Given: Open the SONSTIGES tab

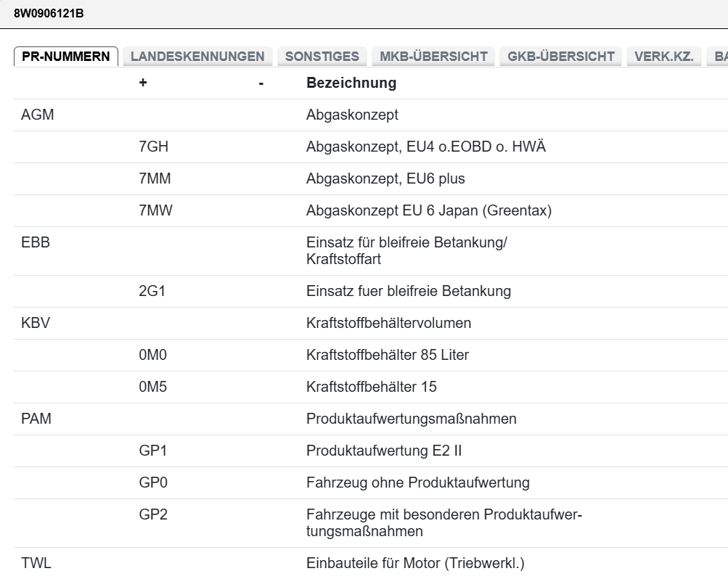Looking at the screenshot, I should [x=322, y=55].
